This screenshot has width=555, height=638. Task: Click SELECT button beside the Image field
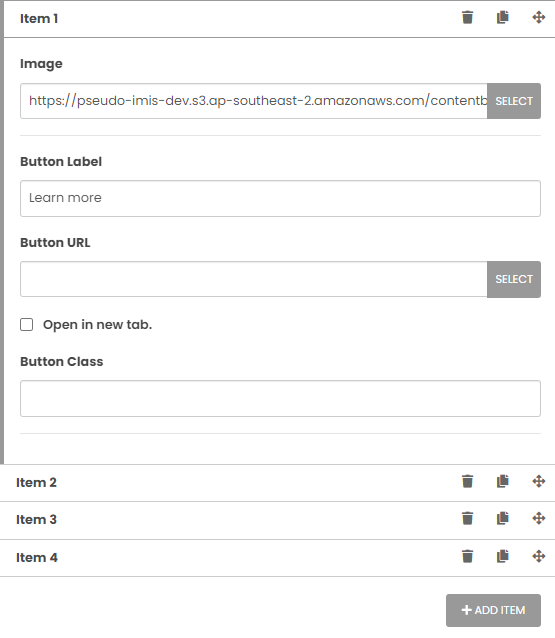(514, 101)
